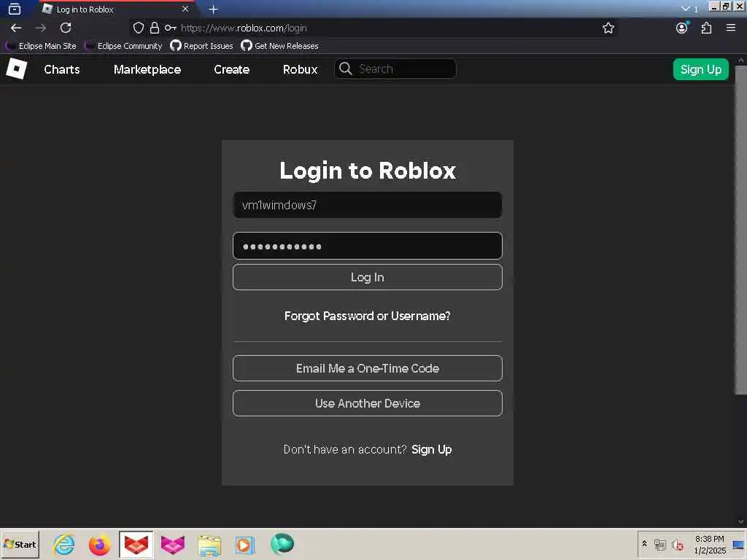Click the Roblox logo home icon
This screenshot has width=747, height=560.
pyautogui.click(x=17, y=69)
